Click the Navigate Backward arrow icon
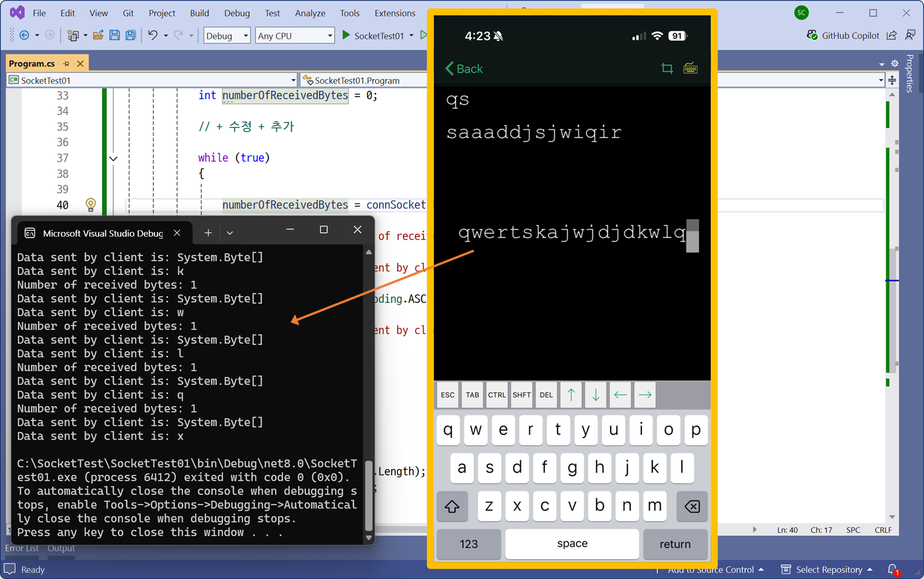Viewport: 924px width, 579px height. coord(24,35)
